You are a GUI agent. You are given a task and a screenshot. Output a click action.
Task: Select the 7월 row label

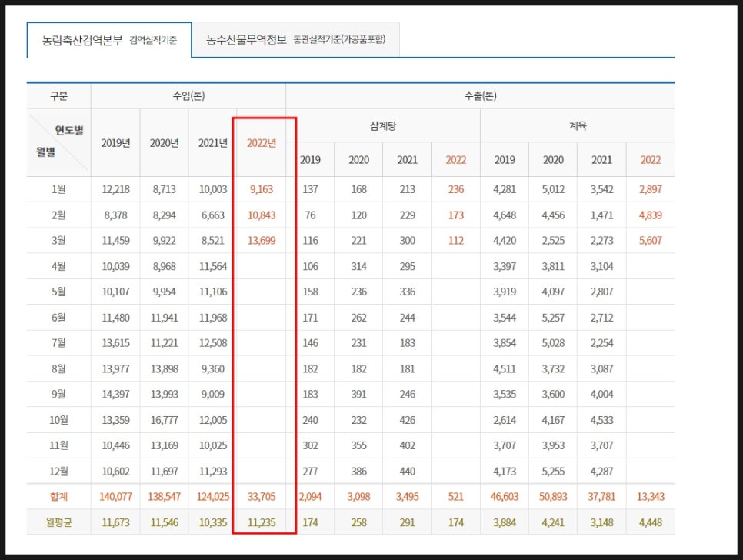coord(58,343)
